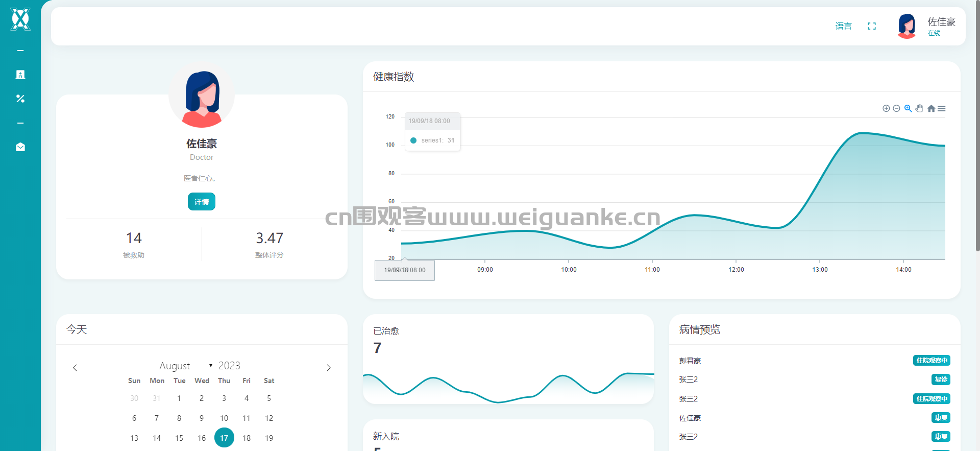Go to next calendar month
Screen dimensions: 980x451
click(329, 368)
